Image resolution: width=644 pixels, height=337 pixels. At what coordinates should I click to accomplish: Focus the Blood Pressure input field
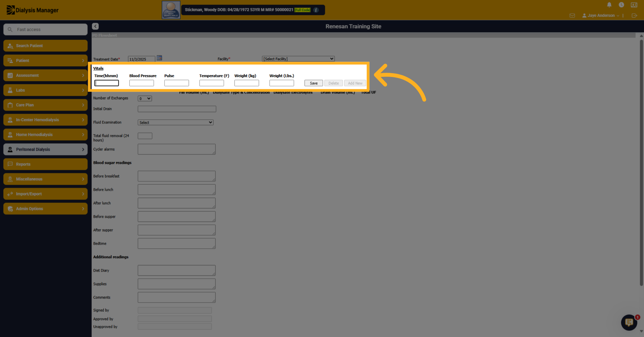pos(141,83)
